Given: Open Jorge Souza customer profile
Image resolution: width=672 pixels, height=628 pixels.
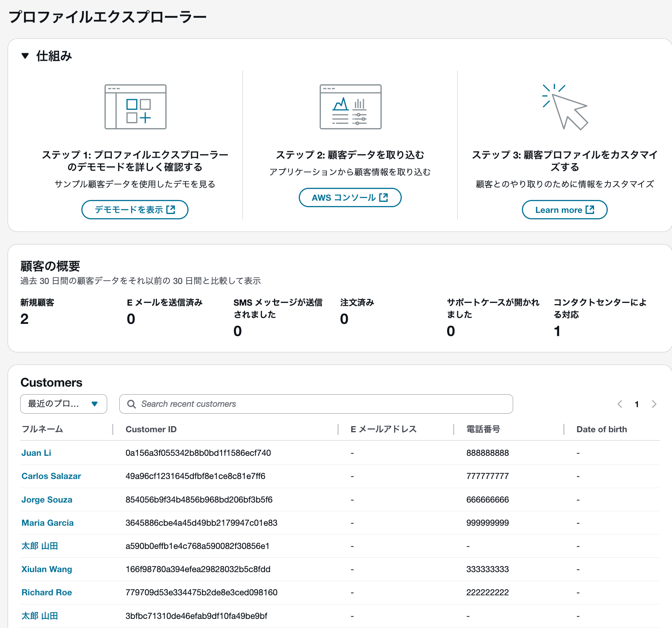Looking at the screenshot, I should click(47, 500).
